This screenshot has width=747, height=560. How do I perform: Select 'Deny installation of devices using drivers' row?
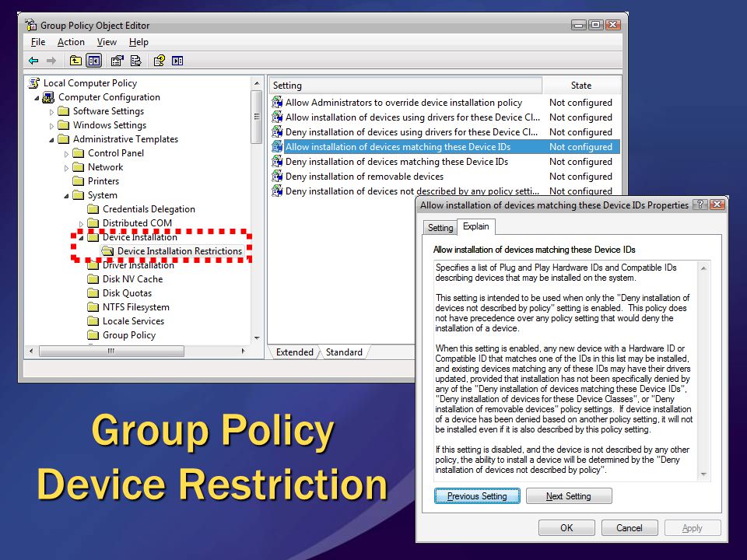pyautogui.click(x=445, y=132)
